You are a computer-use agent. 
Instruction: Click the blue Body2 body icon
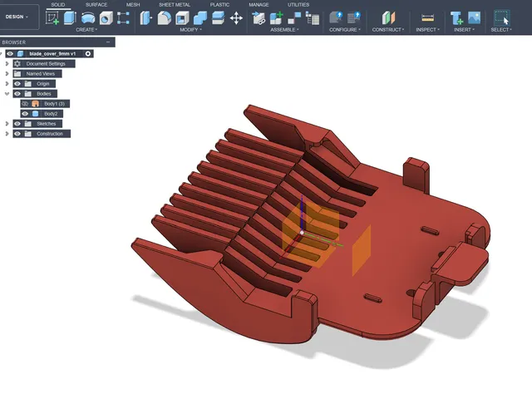tap(35, 114)
